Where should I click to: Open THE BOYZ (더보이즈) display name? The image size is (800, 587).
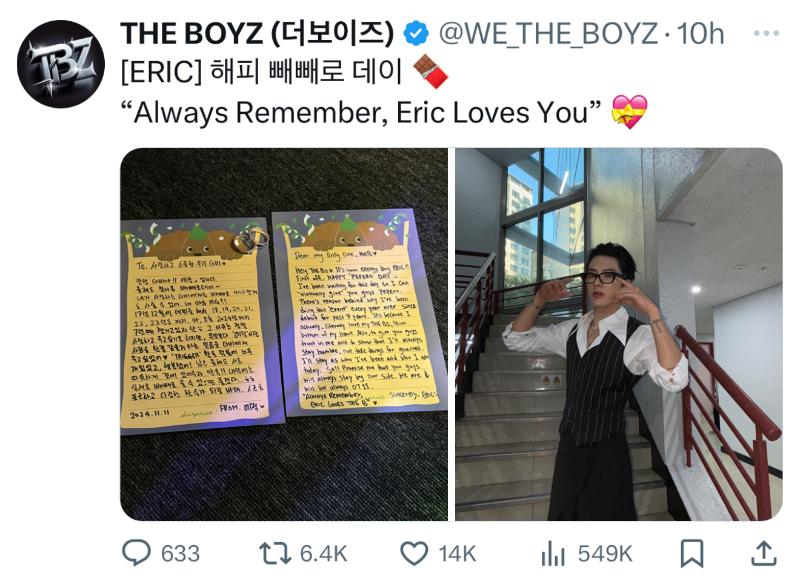[x=257, y=34]
